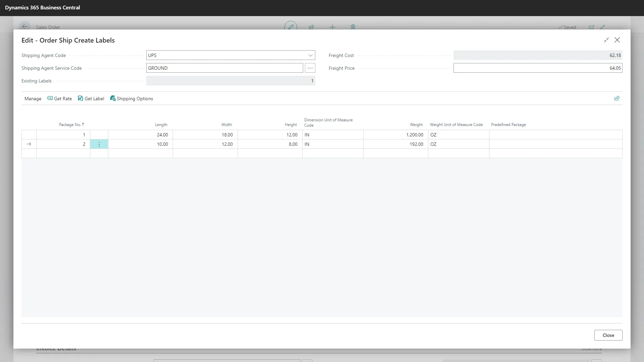Sort by the Package No. column header
This screenshot has width=644, height=362.
(x=70, y=125)
